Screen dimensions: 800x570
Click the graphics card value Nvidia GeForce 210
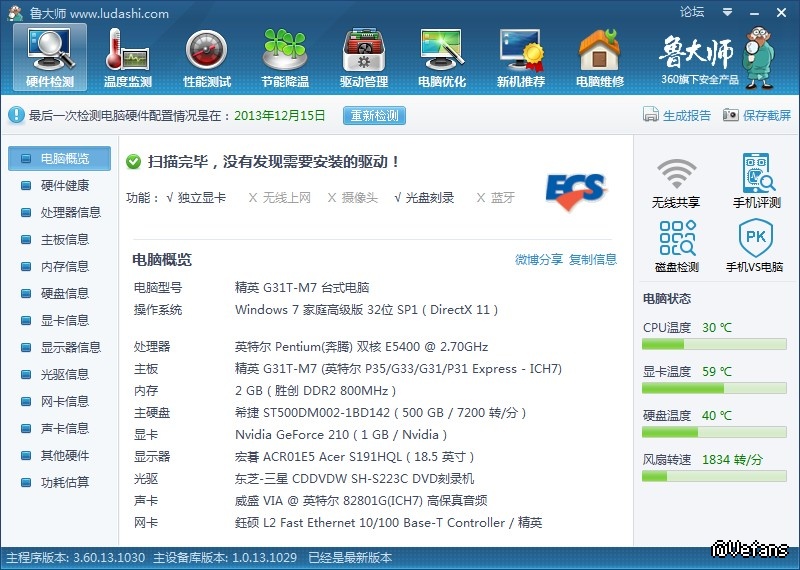coord(341,435)
